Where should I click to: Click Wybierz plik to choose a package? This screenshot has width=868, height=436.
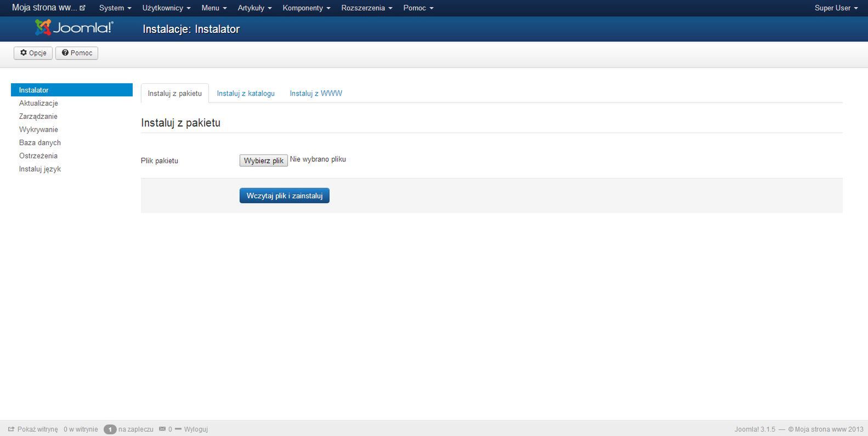tap(264, 160)
